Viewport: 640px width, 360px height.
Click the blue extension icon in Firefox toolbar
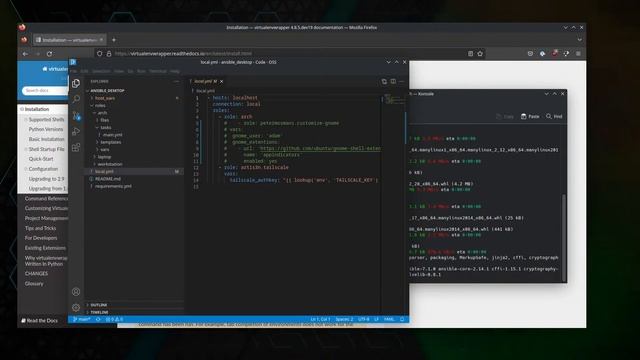(542, 53)
